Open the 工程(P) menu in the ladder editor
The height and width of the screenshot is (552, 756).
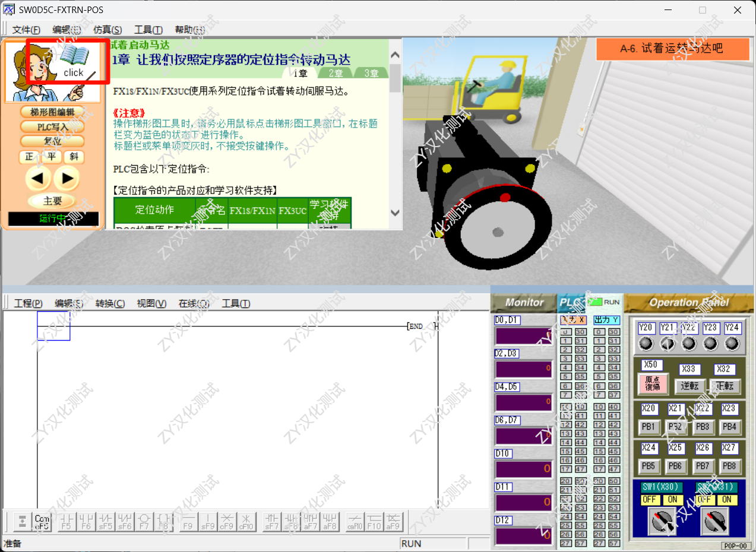28,303
